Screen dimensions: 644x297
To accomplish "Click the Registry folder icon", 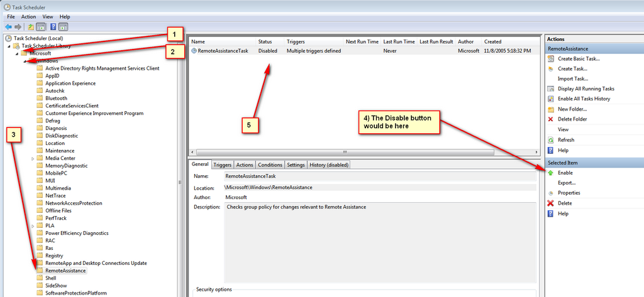I will pyautogui.click(x=40, y=256).
